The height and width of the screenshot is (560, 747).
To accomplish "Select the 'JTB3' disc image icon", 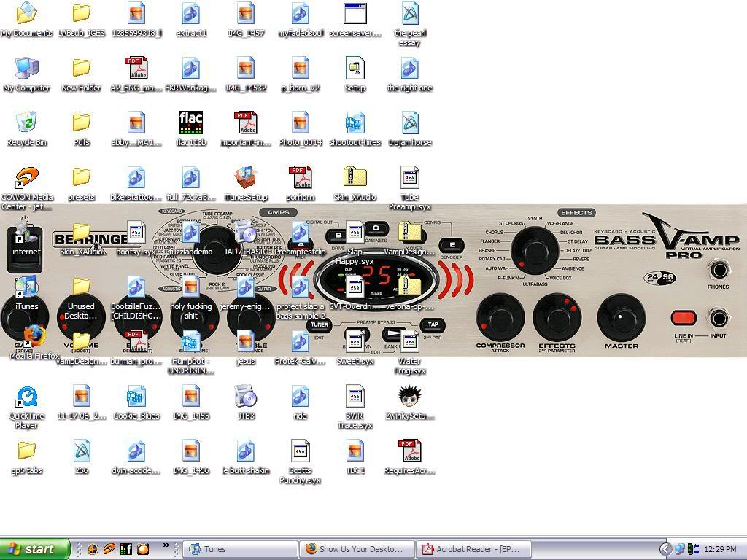I will 246,397.
